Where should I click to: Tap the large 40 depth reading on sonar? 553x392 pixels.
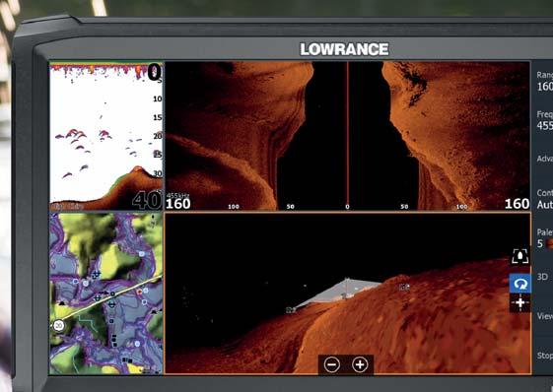point(147,200)
